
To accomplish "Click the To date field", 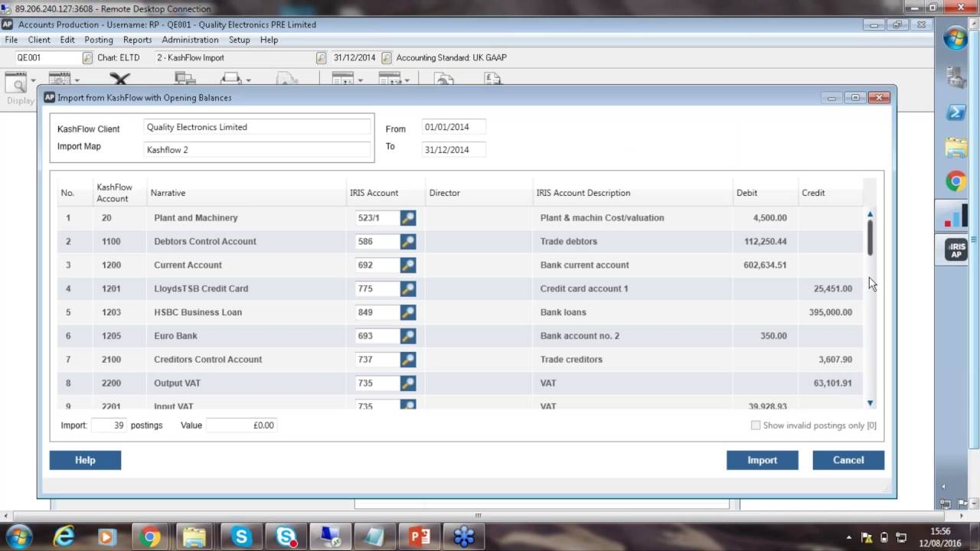I will click(x=453, y=150).
